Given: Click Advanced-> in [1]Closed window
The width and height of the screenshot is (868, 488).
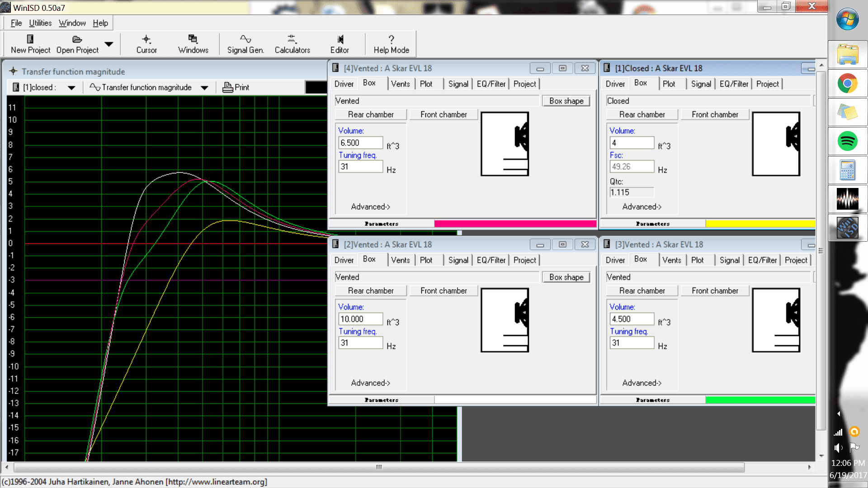Looking at the screenshot, I should [642, 206].
